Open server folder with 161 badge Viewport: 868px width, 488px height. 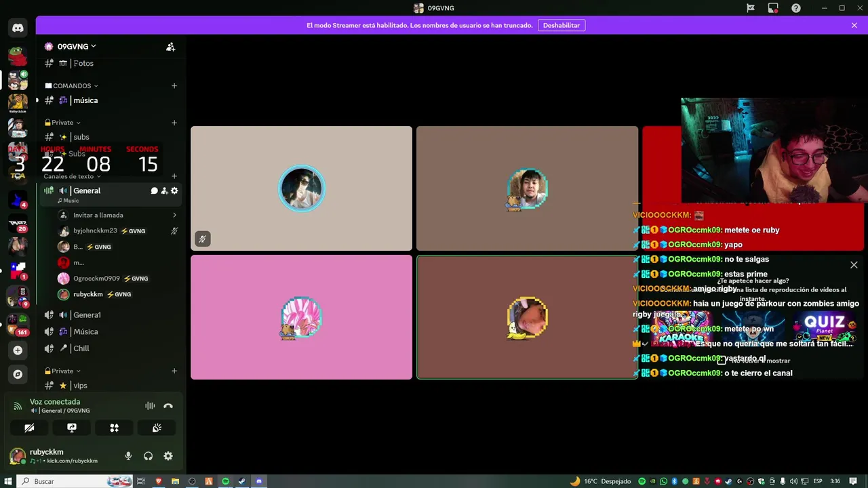(x=18, y=324)
